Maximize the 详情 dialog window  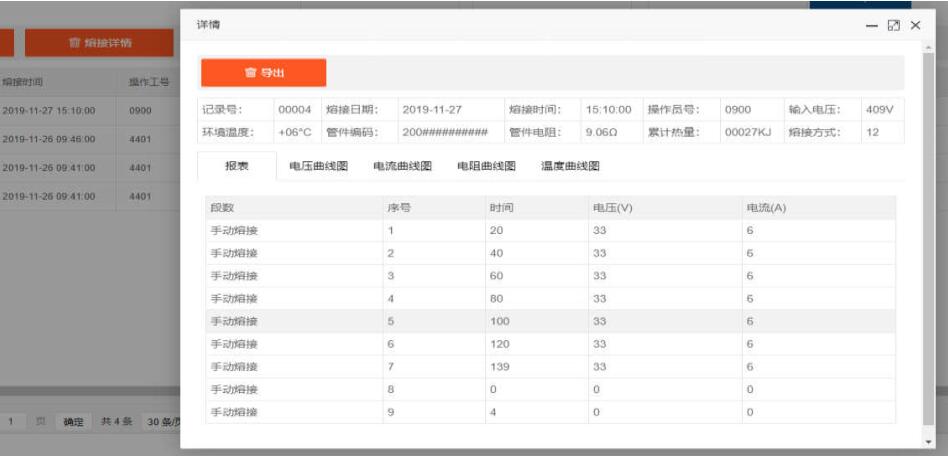893,25
